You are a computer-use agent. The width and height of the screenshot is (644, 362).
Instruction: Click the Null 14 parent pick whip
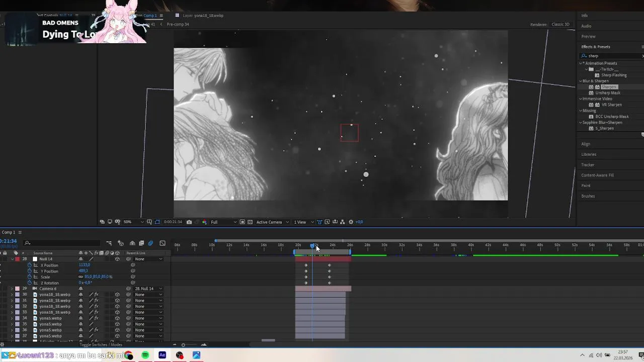coord(128,259)
